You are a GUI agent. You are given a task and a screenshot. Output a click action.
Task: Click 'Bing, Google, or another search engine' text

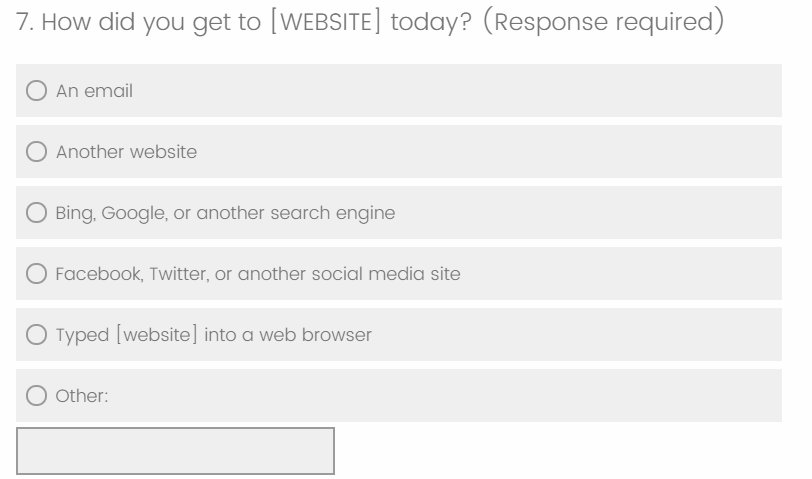click(225, 213)
